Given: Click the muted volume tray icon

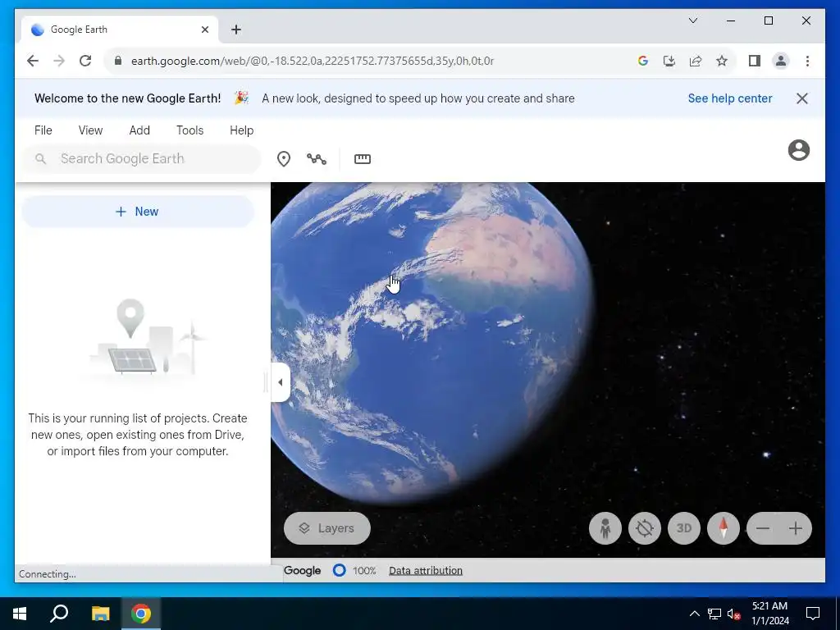Looking at the screenshot, I should tap(734, 614).
